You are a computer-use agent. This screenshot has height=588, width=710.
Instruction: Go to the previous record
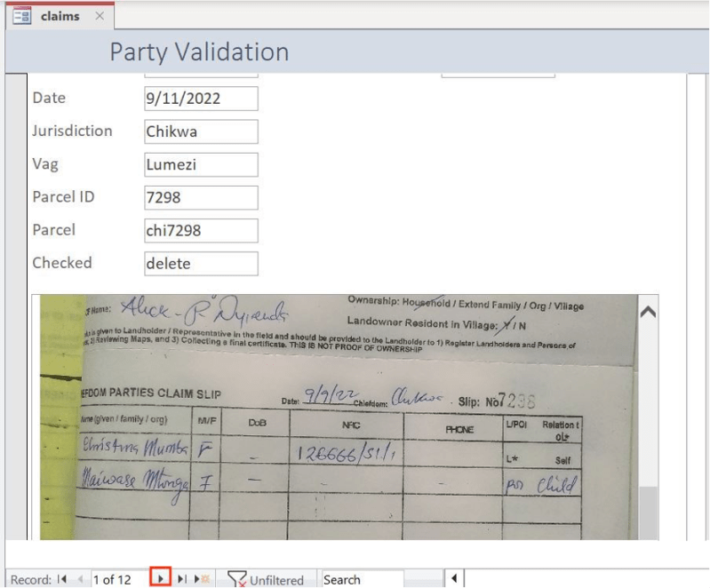[81, 579]
